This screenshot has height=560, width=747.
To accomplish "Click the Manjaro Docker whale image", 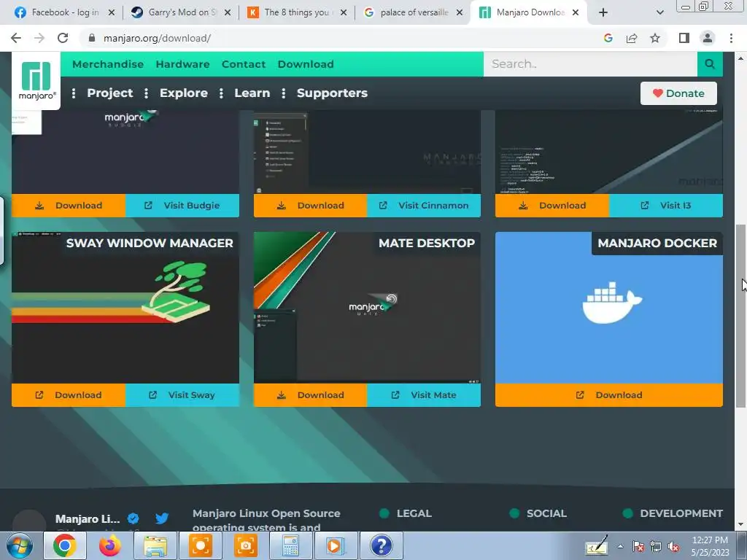I will coord(611,303).
